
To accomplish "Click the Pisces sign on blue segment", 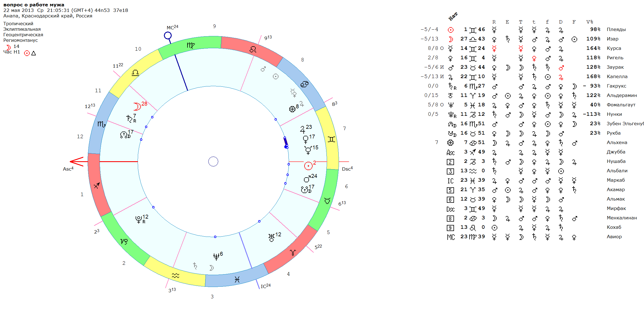I will tap(237, 280).
